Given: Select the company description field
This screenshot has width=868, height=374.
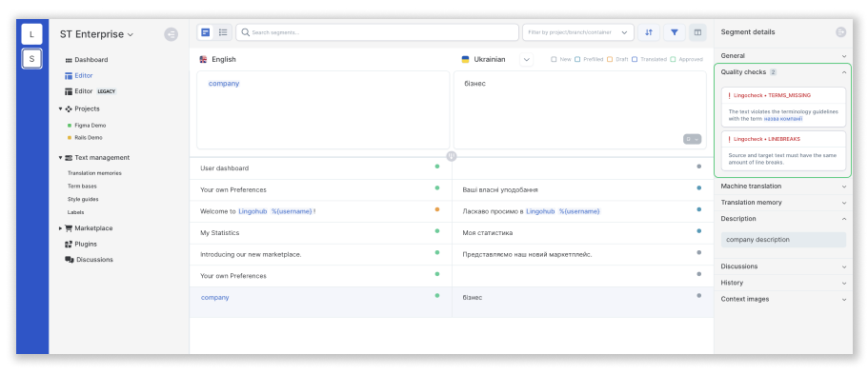Looking at the screenshot, I should [x=783, y=240].
